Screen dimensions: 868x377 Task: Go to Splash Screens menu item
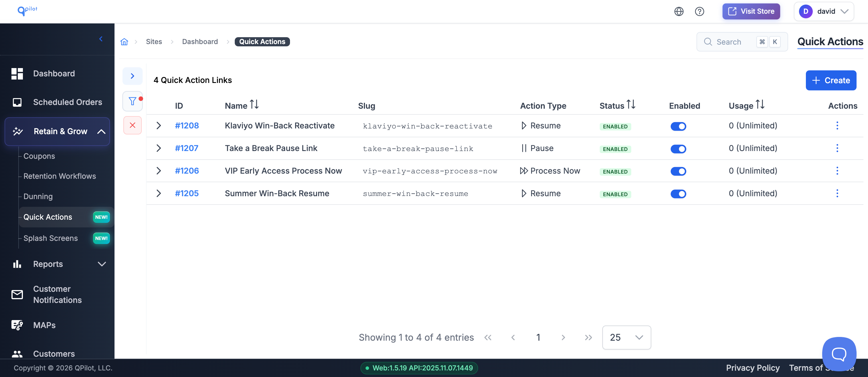[51, 238]
